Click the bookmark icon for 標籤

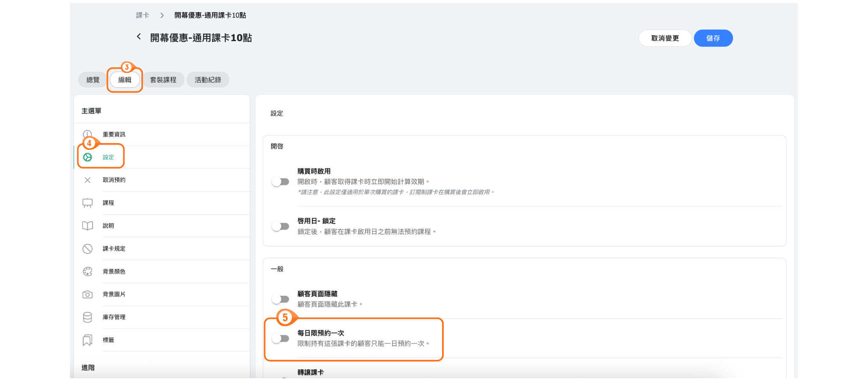coord(88,340)
